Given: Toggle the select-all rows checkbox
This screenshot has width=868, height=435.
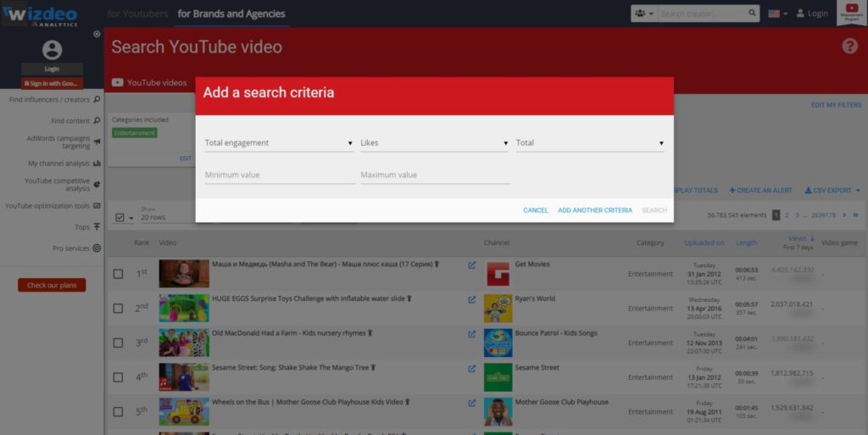Looking at the screenshot, I should pyautogui.click(x=120, y=218).
